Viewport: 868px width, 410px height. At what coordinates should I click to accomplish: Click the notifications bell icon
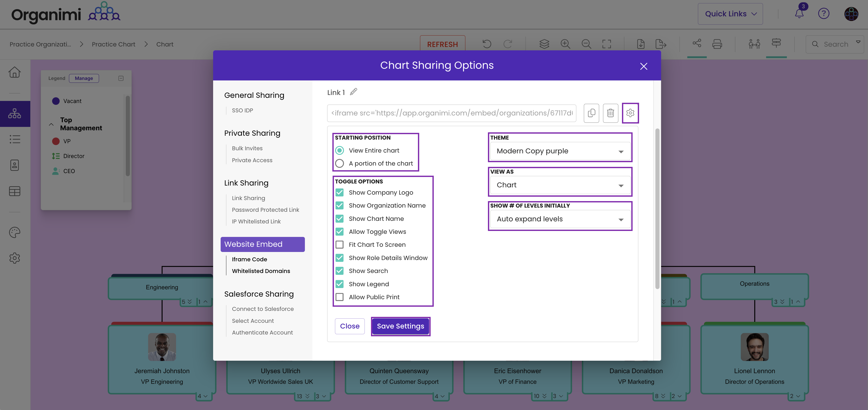coord(799,13)
